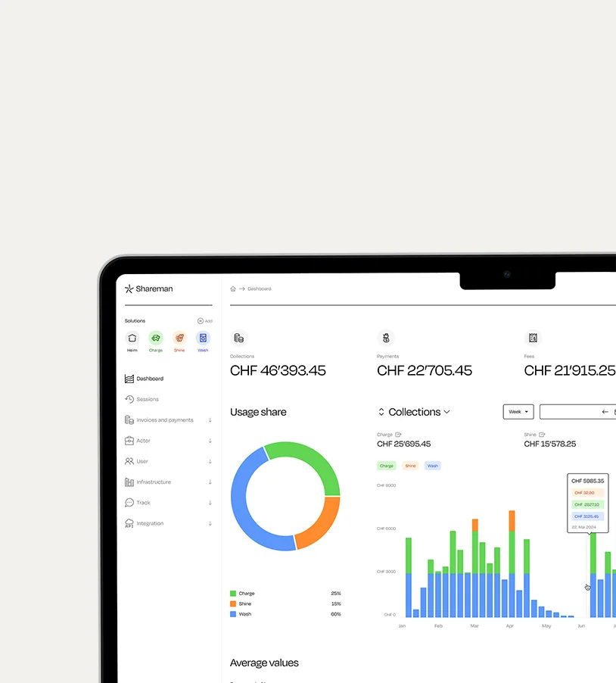Open the Sessions section in sidebar
The image size is (616, 683).
pos(148,399)
